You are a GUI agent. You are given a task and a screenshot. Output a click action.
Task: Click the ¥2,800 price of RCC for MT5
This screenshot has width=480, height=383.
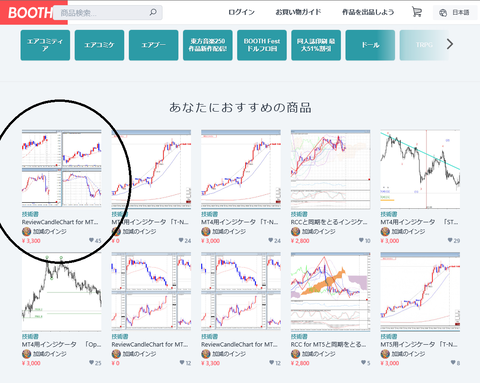[300, 363]
